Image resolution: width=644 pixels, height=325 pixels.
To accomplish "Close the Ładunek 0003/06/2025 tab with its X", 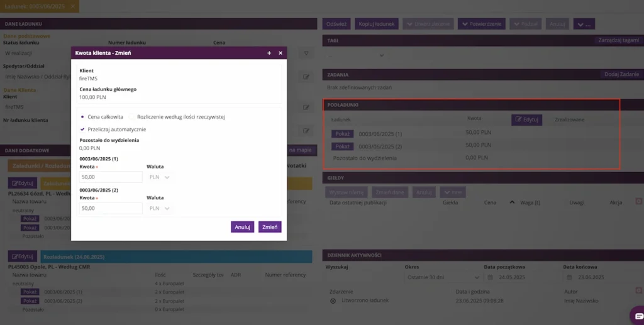I will 73,6.
